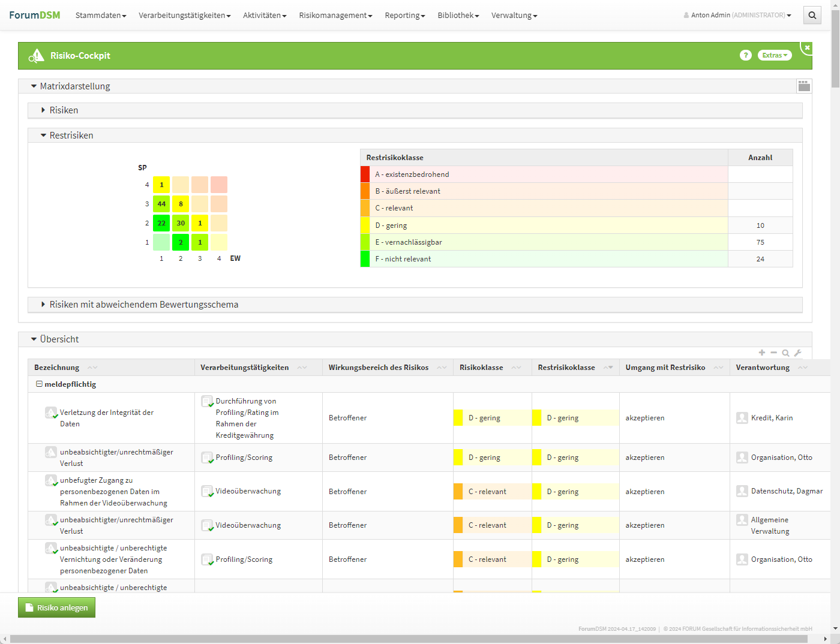Open the Extras dropdown
The width and height of the screenshot is (840, 644).
[775, 55]
